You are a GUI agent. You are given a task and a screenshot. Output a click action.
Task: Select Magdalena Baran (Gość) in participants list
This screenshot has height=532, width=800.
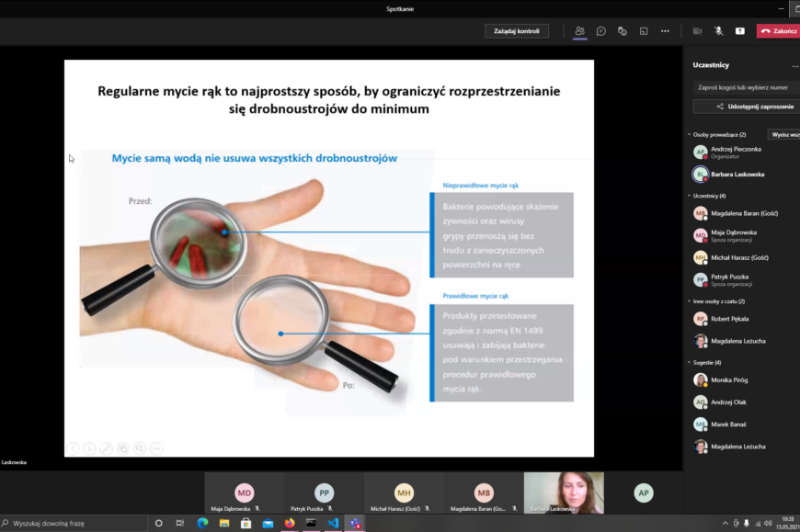744,213
